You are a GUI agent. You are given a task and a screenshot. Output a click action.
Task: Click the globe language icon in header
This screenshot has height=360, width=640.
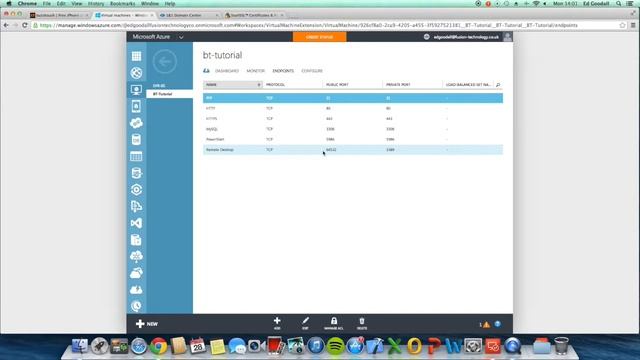click(x=427, y=37)
